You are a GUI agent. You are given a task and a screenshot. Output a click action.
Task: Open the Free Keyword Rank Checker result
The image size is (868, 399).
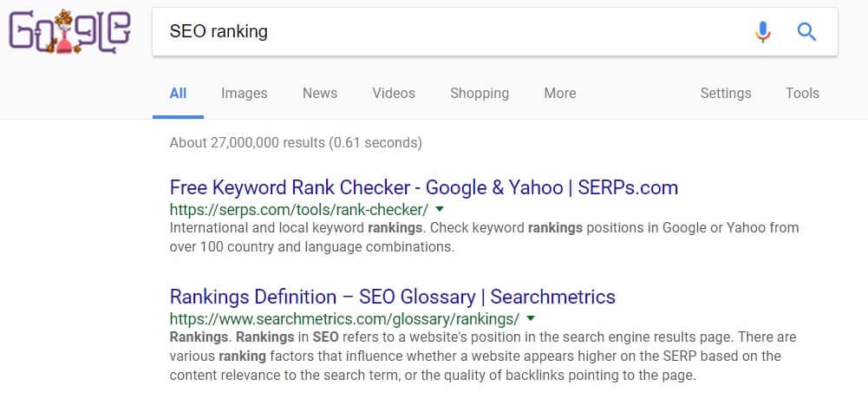(x=423, y=187)
